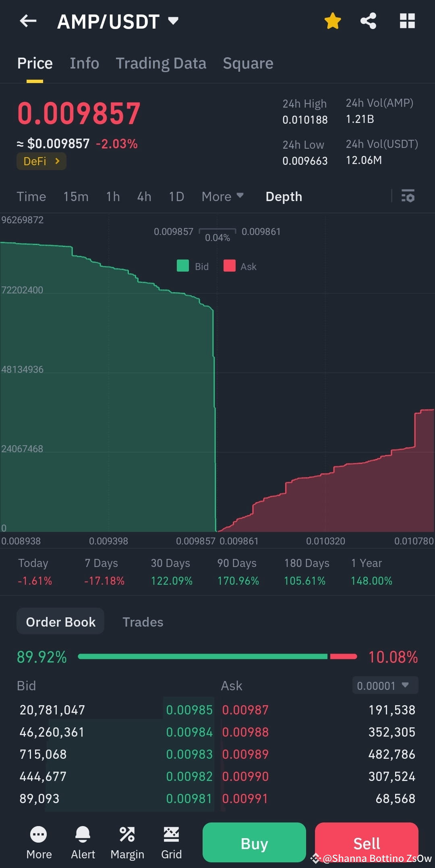
Task: Switch chart to 1D interval
Action: [x=176, y=197]
